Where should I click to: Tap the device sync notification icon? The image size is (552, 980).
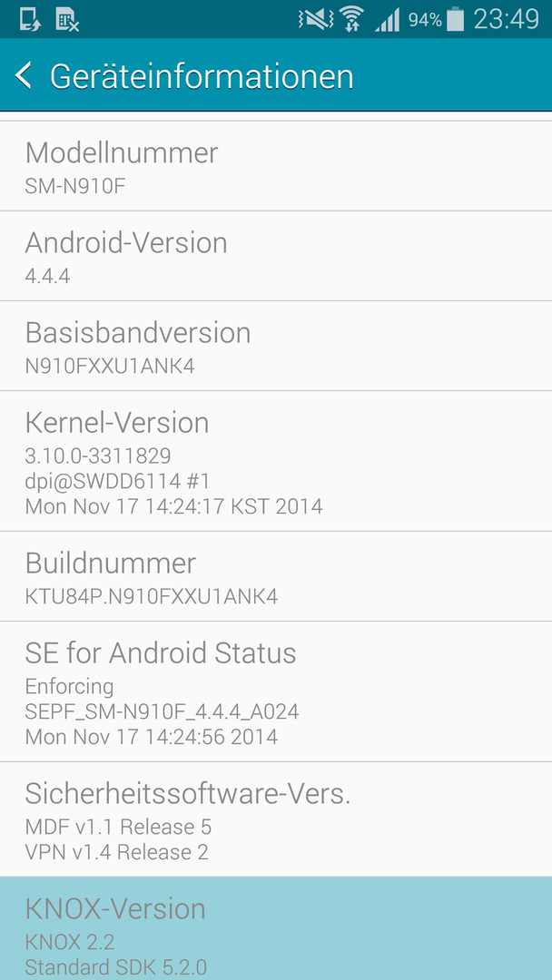click(29, 19)
